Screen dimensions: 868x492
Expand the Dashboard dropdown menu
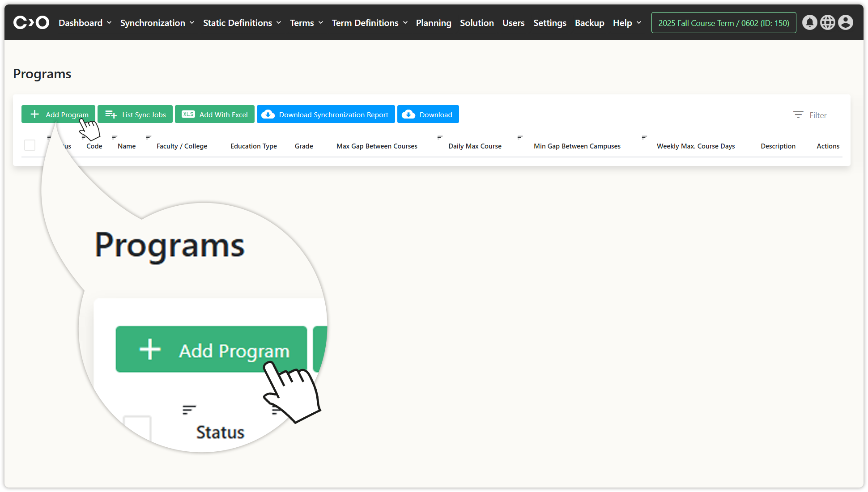coord(85,23)
